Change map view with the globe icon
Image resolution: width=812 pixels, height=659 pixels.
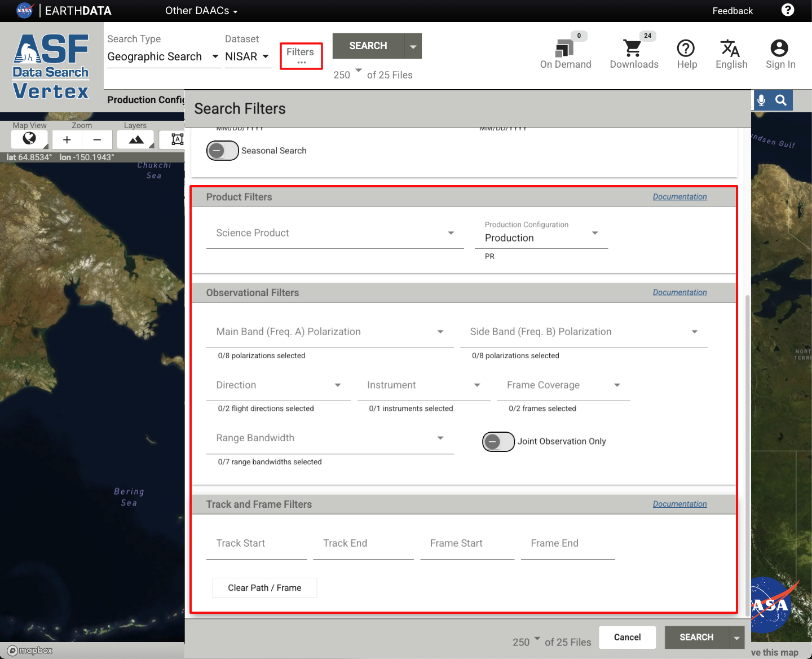click(29, 139)
